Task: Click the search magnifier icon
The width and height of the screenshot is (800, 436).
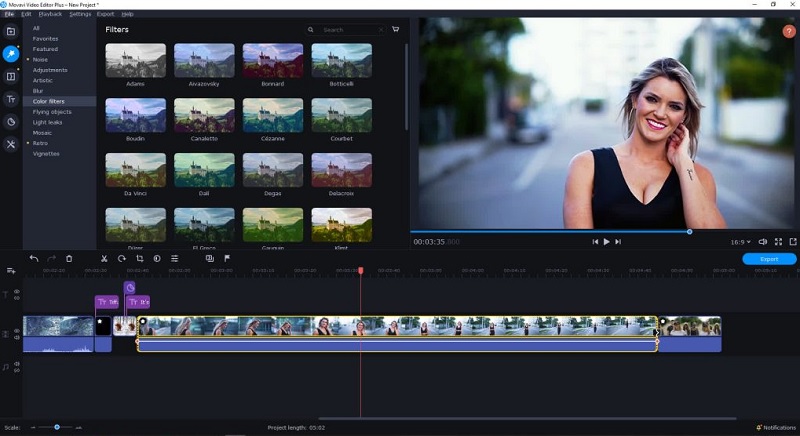Action: (310, 30)
